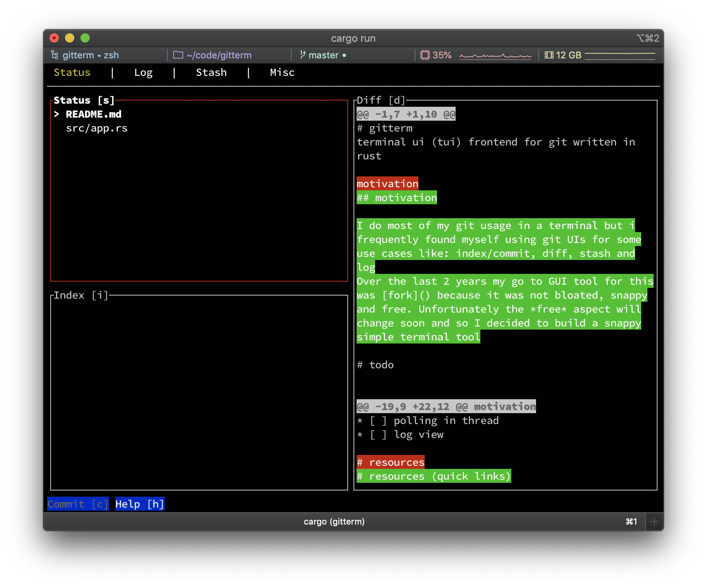The width and height of the screenshot is (707, 588).
Task: Click the selection arrow before README.md
Action: pyautogui.click(x=56, y=114)
